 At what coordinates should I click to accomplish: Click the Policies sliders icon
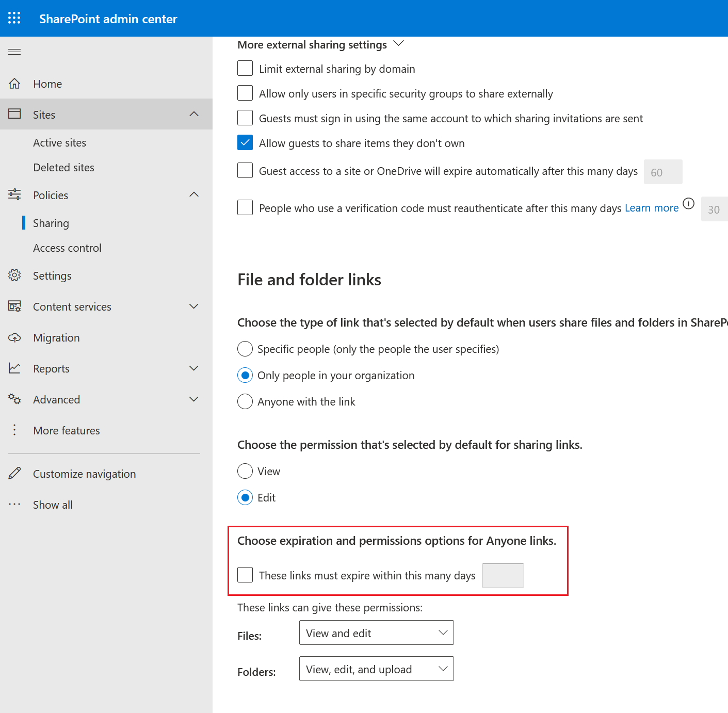coord(14,195)
